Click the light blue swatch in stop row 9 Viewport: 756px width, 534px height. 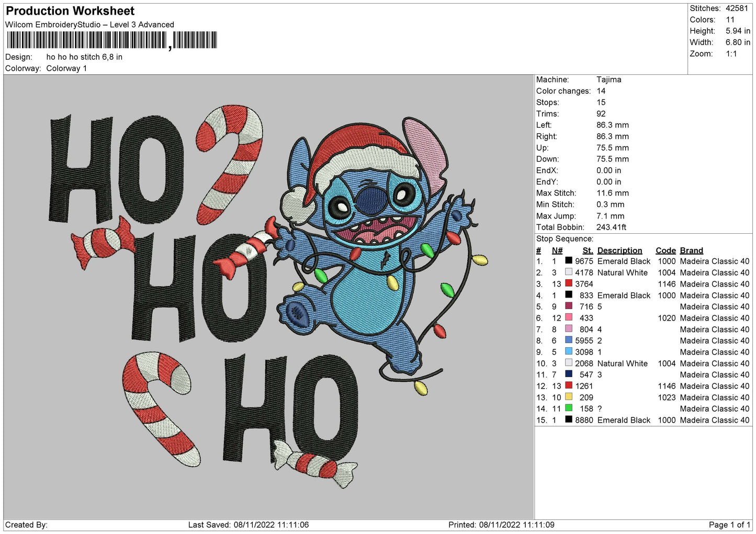coord(569,351)
